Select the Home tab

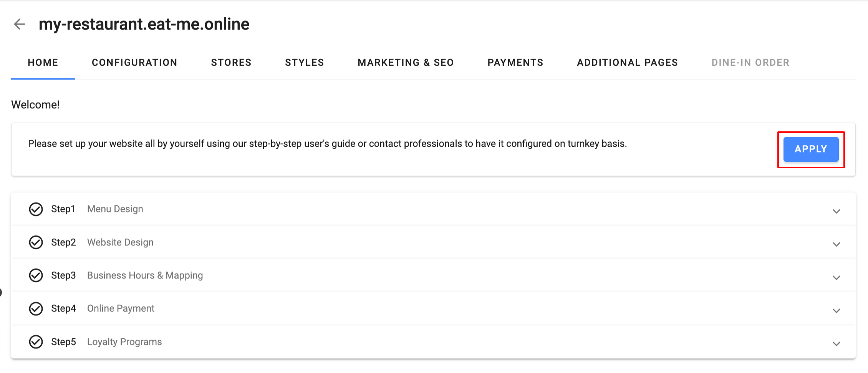pos(43,63)
